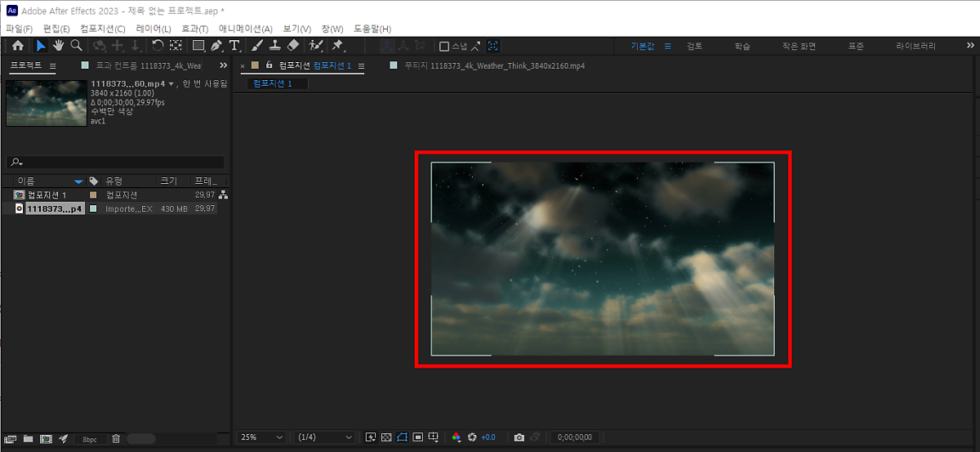Toggle mask and shape path visibility
Screen dimensions: 980x452
(x=402, y=437)
